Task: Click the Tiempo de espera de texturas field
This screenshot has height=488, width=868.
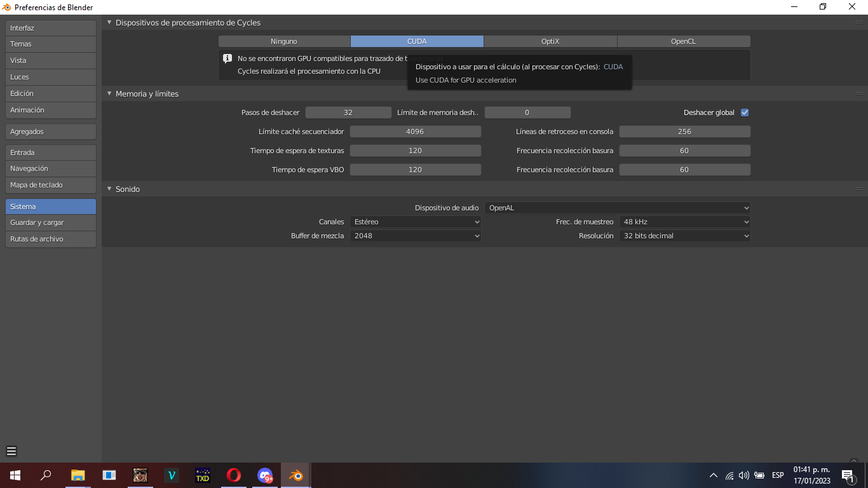Action: click(416, 151)
